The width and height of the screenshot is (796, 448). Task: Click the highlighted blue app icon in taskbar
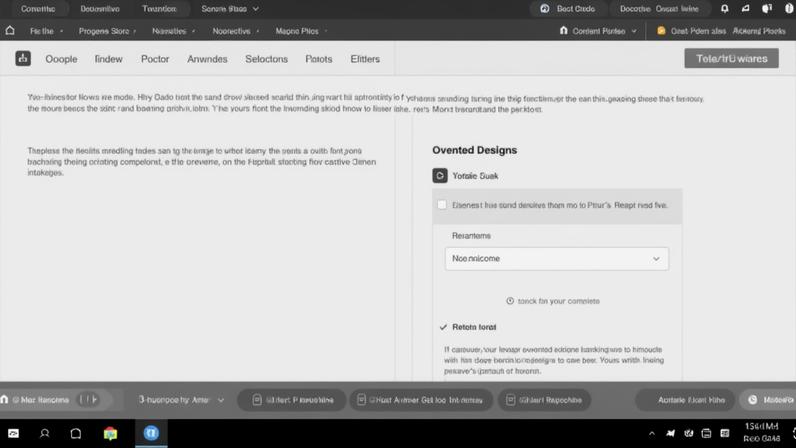pyautogui.click(x=151, y=434)
